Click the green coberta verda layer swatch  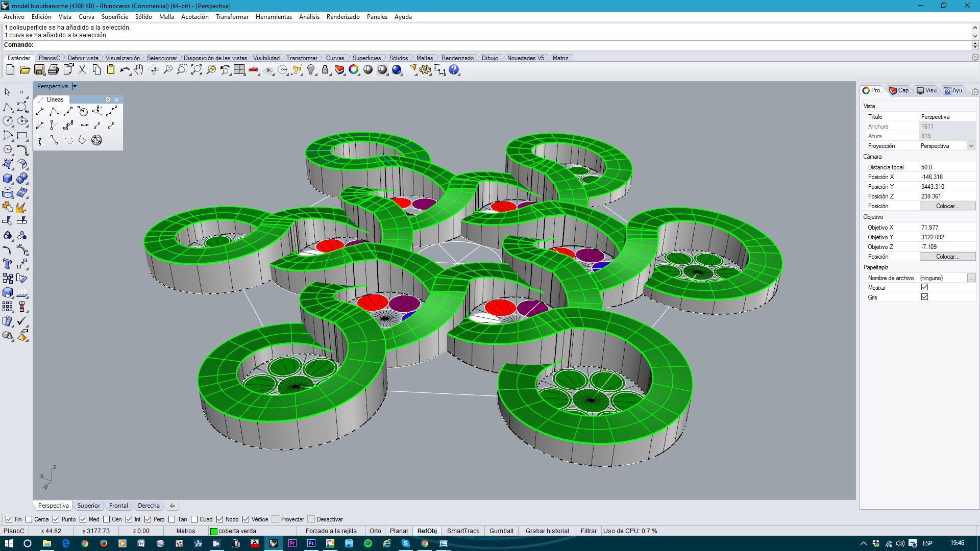point(214,531)
